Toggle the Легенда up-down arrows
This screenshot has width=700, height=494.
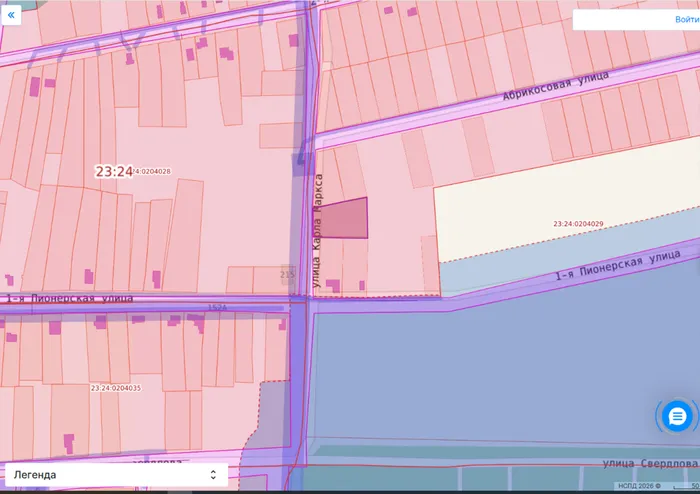click(213, 475)
